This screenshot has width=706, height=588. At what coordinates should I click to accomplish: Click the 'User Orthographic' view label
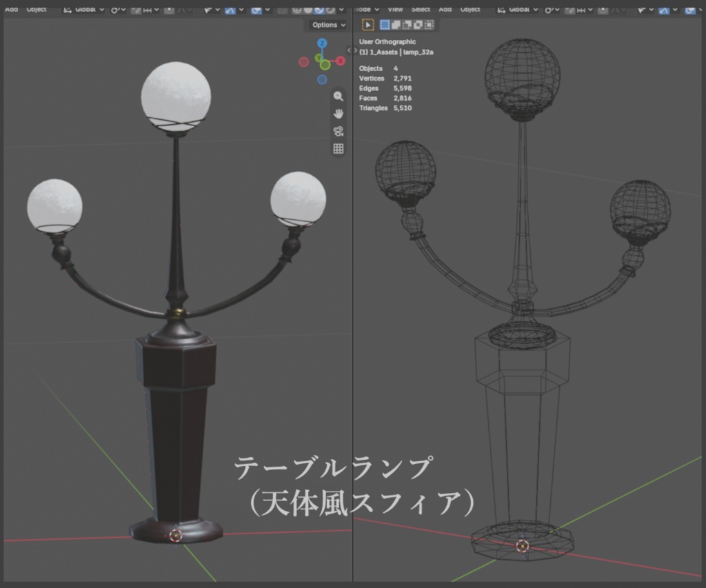(x=387, y=42)
